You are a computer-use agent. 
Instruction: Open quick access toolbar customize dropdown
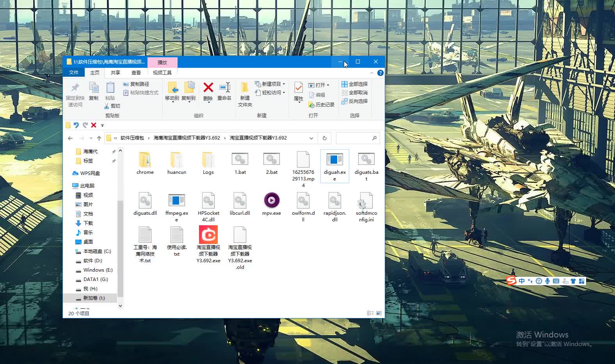coord(102,125)
